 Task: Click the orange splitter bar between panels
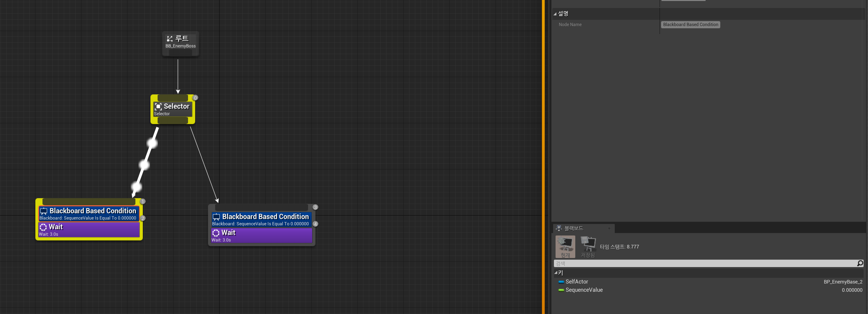(x=543, y=157)
